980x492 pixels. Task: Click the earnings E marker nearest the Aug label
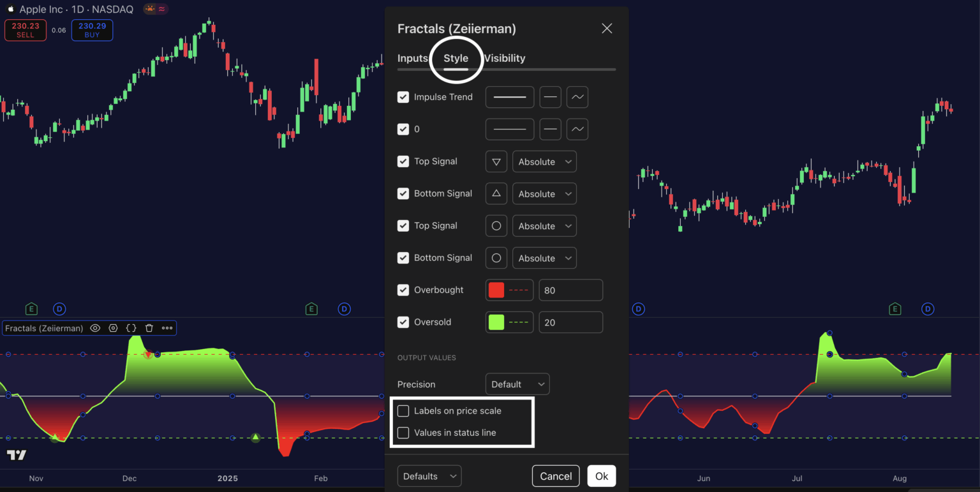point(895,309)
